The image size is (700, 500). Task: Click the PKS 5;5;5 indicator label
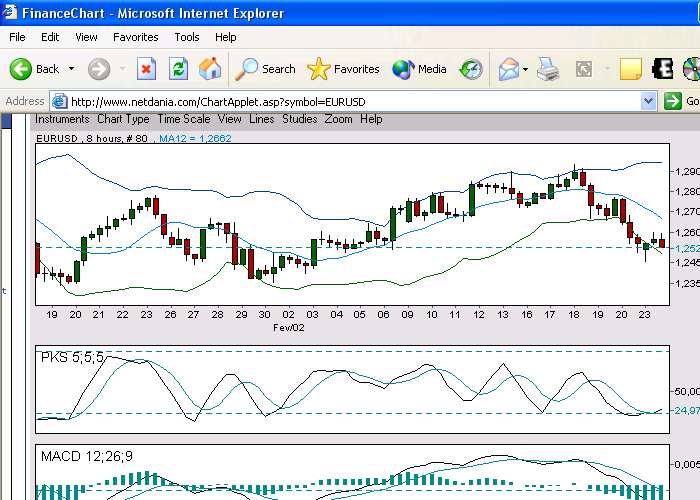coord(72,357)
